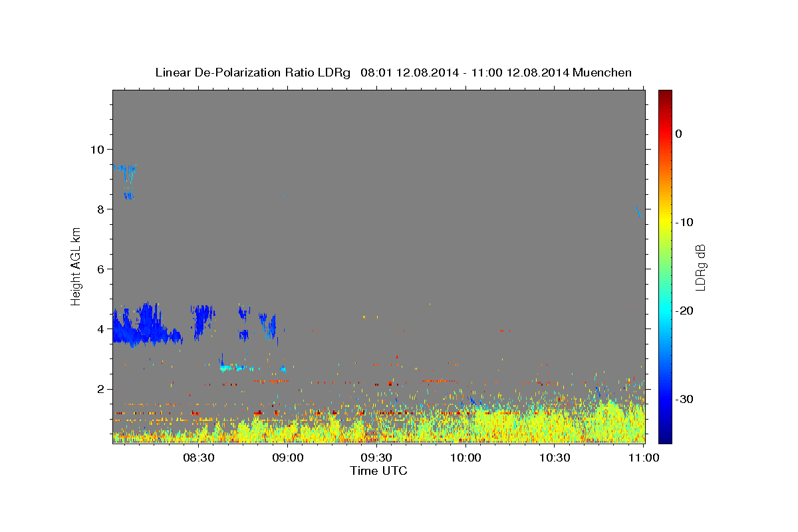The width and height of the screenshot is (798, 532).
Task: Click the height tick label 8
Action: coord(100,209)
